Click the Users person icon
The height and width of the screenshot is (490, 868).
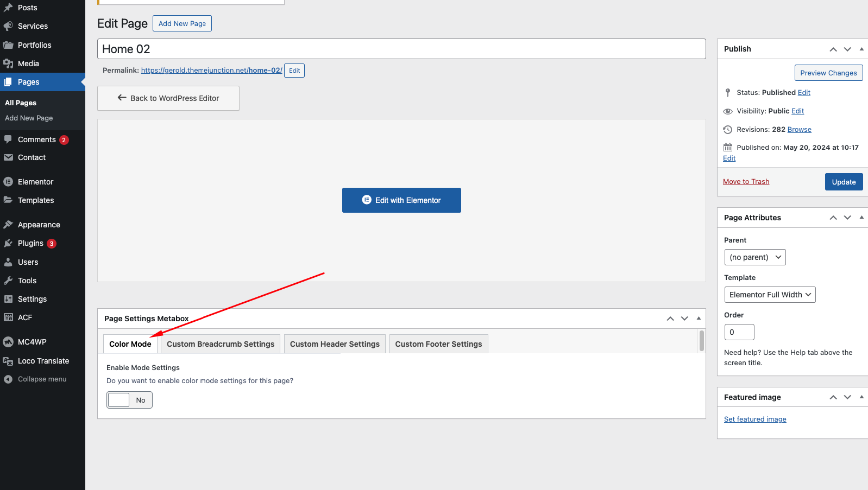click(x=8, y=262)
